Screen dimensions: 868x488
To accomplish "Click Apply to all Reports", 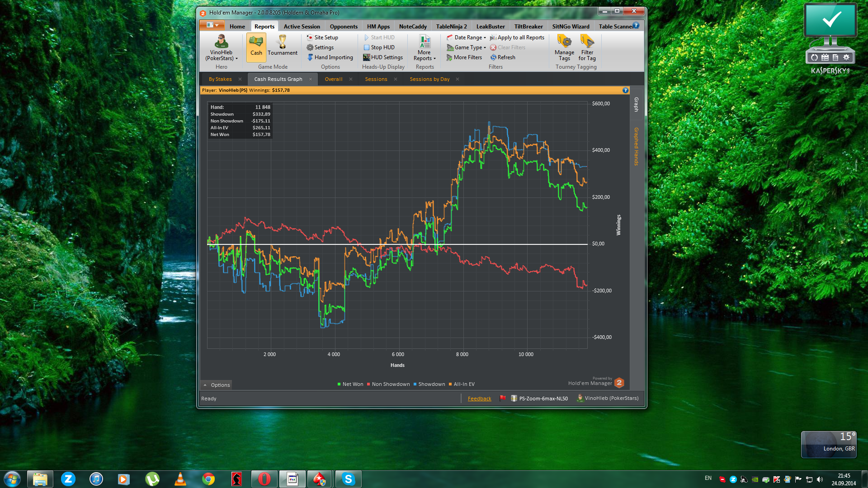I will click(x=517, y=38).
